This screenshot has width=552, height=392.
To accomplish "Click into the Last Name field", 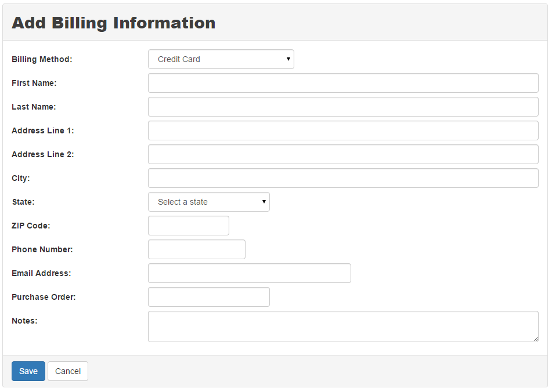I will point(343,107).
